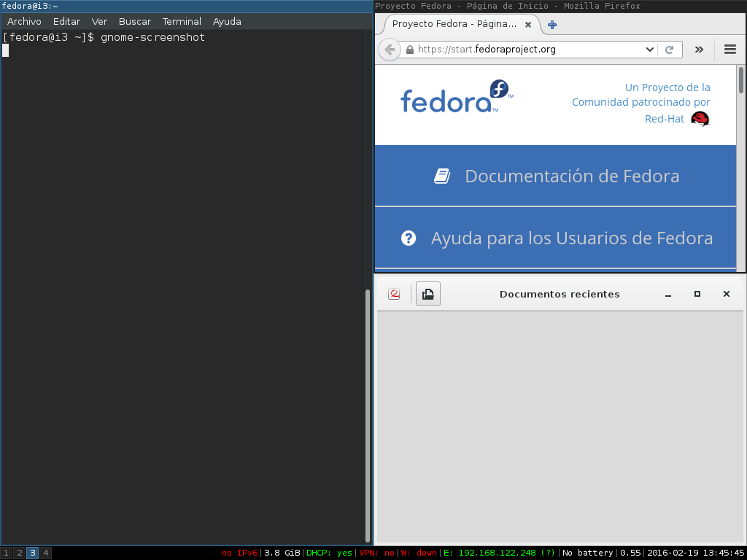747x560 pixels.
Task: Click the Fedora logo on the page
Action: (x=457, y=97)
